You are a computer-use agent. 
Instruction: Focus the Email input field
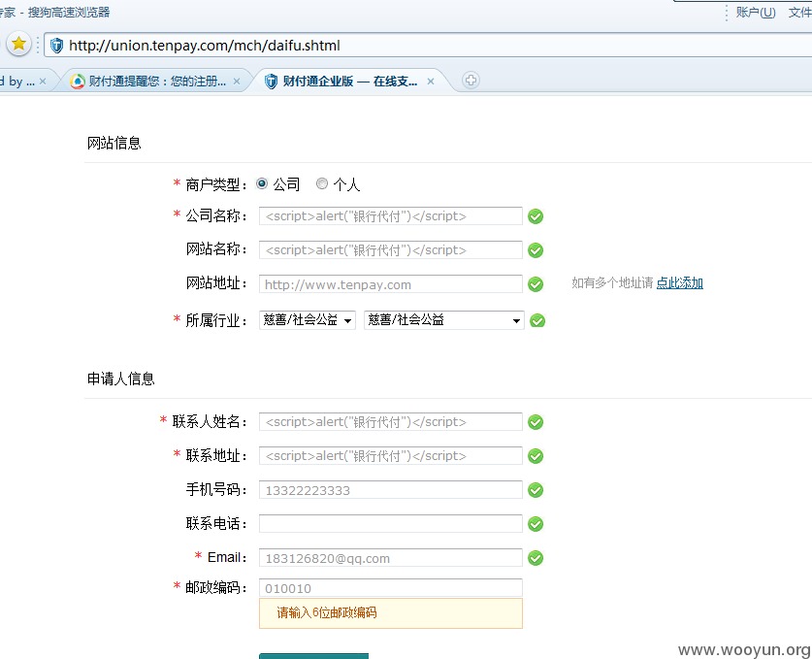point(390,557)
